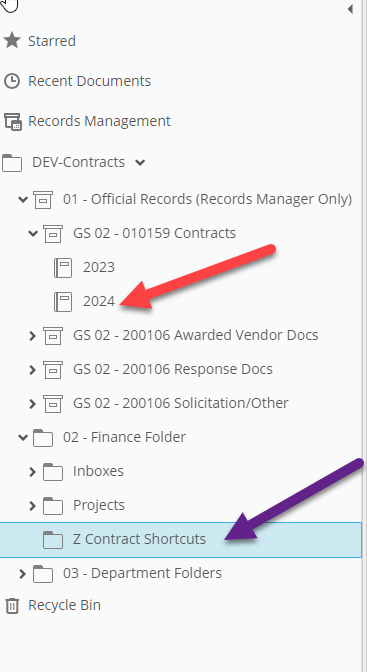
Task: Collapse the 01 - Official Records node
Action: (23, 199)
